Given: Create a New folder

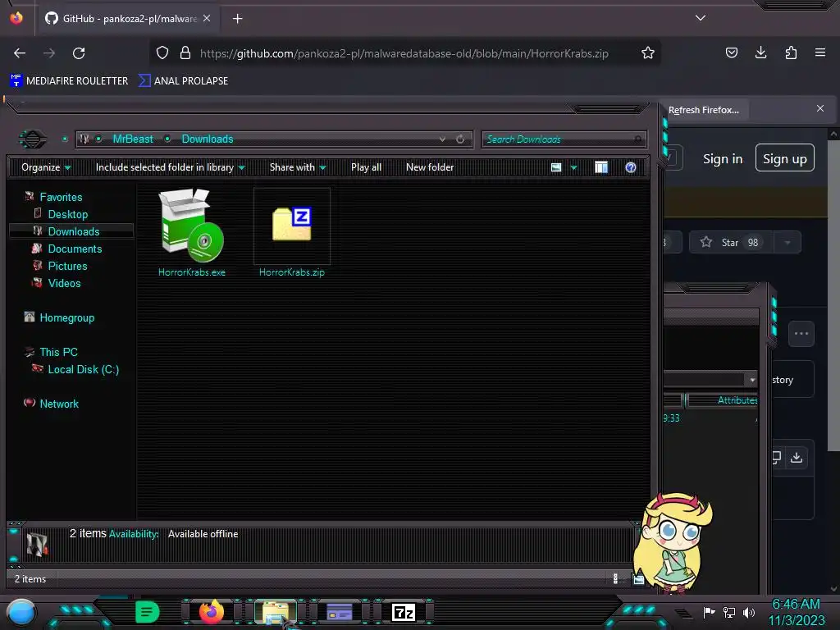Looking at the screenshot, I should pyautogui.click(x=430, y=167).
